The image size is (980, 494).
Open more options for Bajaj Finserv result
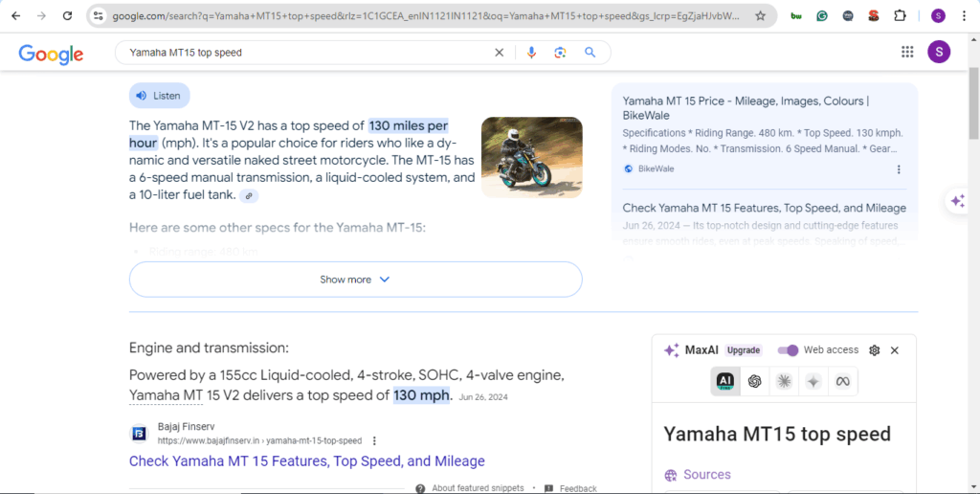point(374,440)
